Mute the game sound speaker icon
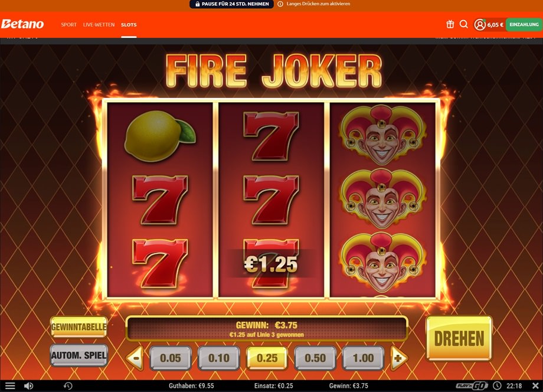 click(29, 386)
